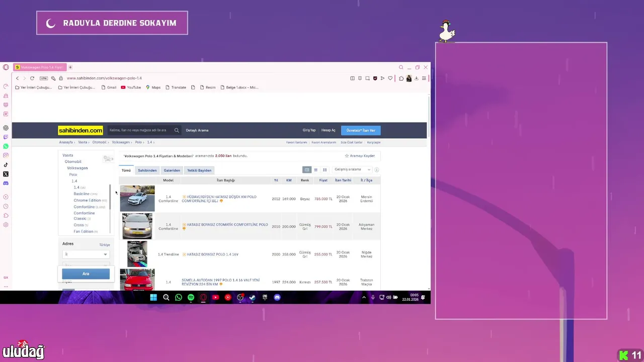Open Gmail bookmark
The height and width of the screenshot is (362, 644).
[x=109, y=87]
